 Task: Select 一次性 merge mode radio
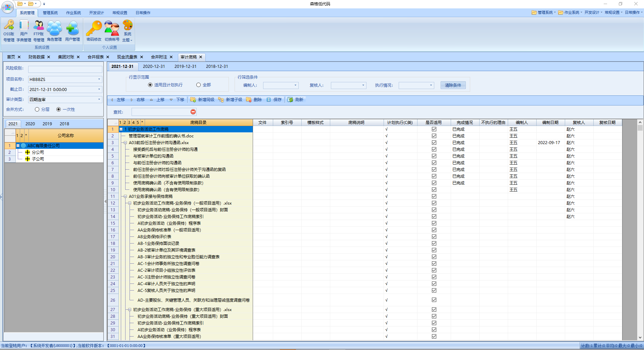pyautogui.click(x=58, y=110)
